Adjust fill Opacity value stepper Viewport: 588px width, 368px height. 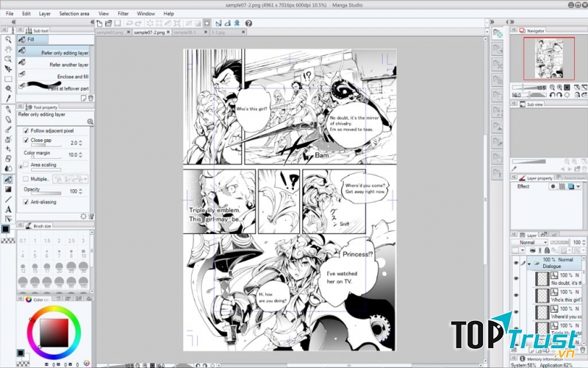(x=80, y=191)
